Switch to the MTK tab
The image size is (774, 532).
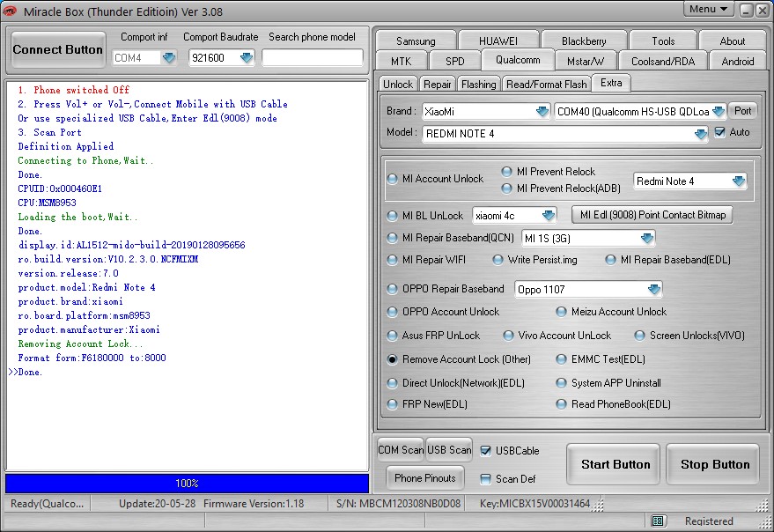(401, 62)
